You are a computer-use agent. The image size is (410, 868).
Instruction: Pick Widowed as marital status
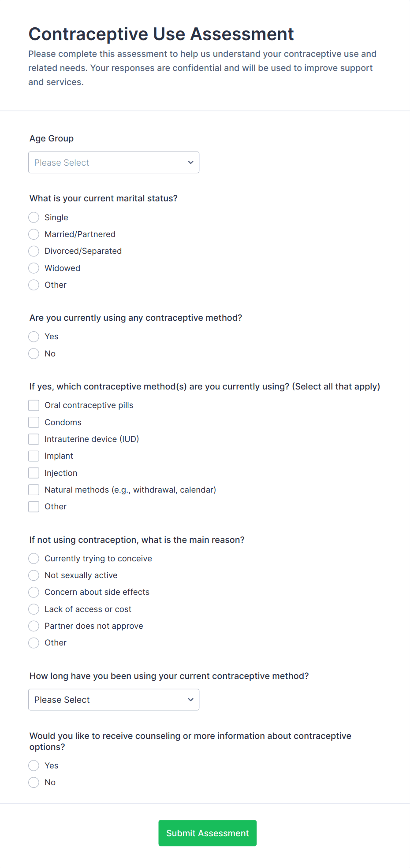click(34, 268)
